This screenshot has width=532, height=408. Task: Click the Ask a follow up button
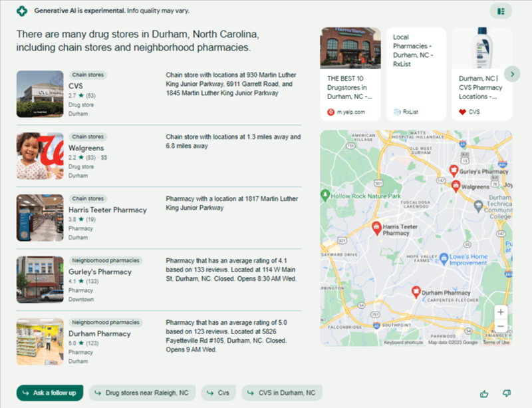[x=50, y=393]
